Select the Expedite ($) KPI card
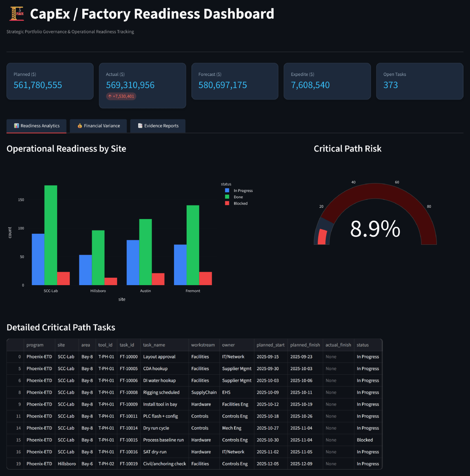 pos(327,81)
